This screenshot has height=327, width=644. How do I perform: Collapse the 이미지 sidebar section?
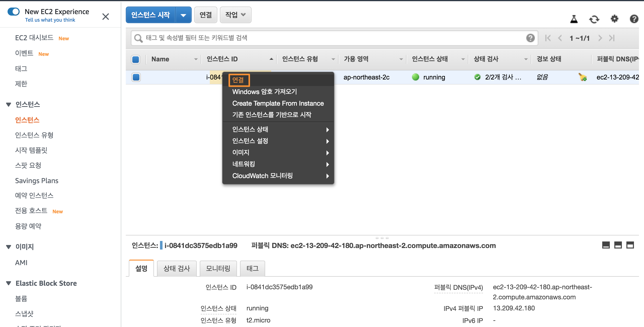pos(9,247)
